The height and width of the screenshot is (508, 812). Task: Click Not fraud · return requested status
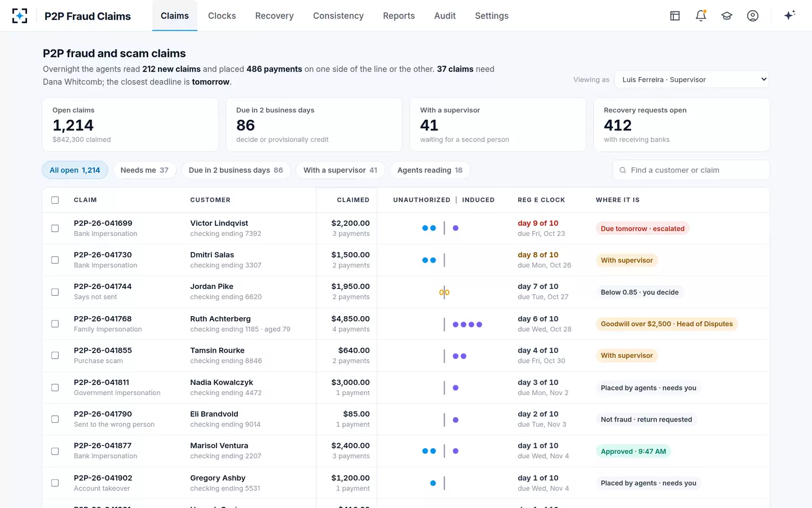click(646, 419)
